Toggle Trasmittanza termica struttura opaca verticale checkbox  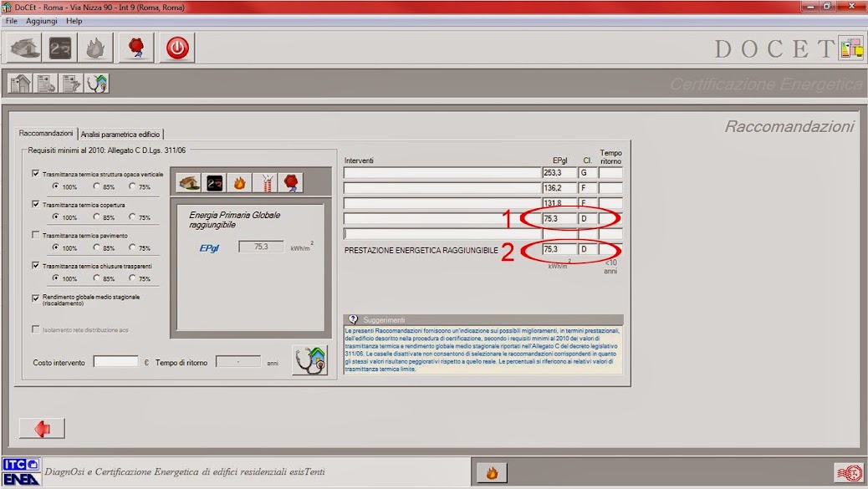pyautogui.click(x=35, y=174)
